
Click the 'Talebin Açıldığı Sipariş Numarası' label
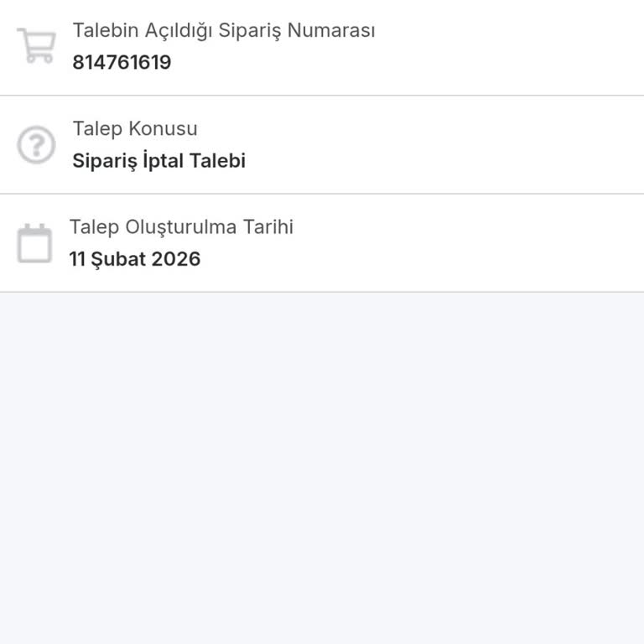click(223, 31)
